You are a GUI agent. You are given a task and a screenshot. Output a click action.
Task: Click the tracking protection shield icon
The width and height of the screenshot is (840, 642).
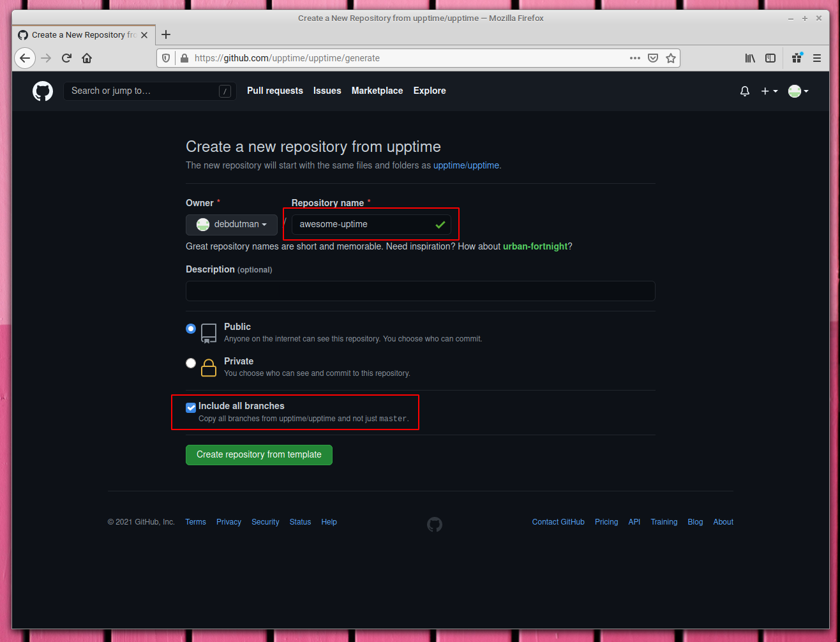pyautogui.click(x=166, y=57)
